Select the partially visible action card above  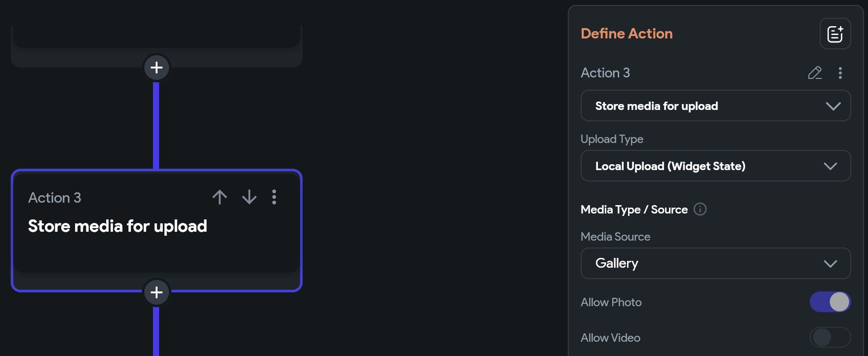pyautogui.click(x=157, y=36)
